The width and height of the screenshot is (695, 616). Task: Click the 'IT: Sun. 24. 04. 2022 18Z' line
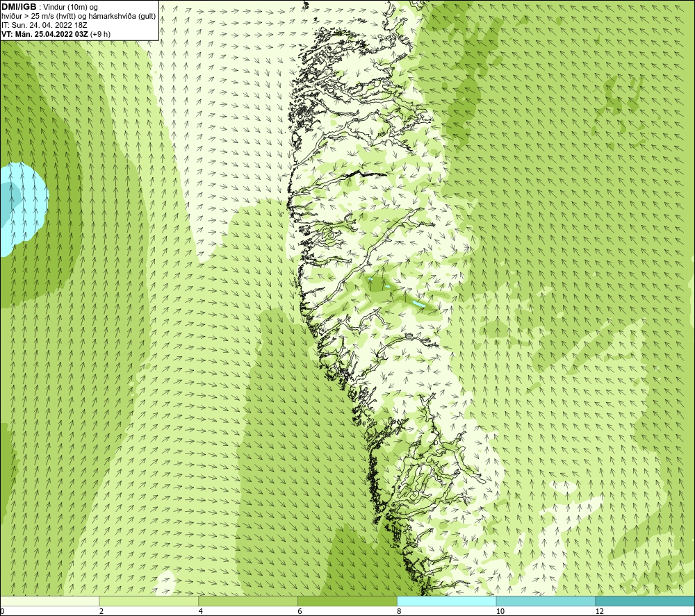pos(44,25)
